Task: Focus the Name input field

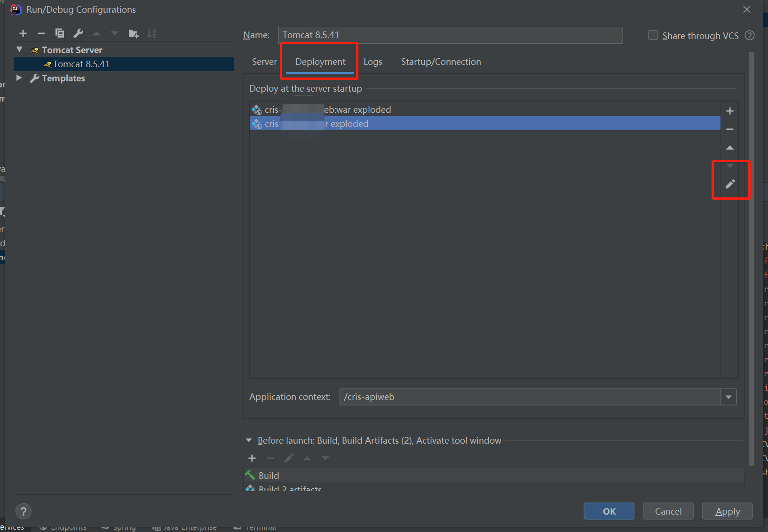Action: 451,35
